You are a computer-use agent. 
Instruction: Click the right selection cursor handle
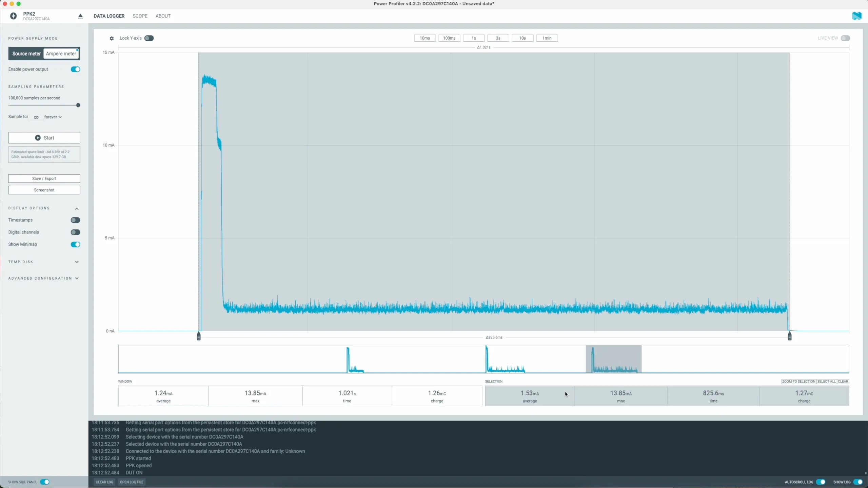pyautogui.click(x=790, y=336)
